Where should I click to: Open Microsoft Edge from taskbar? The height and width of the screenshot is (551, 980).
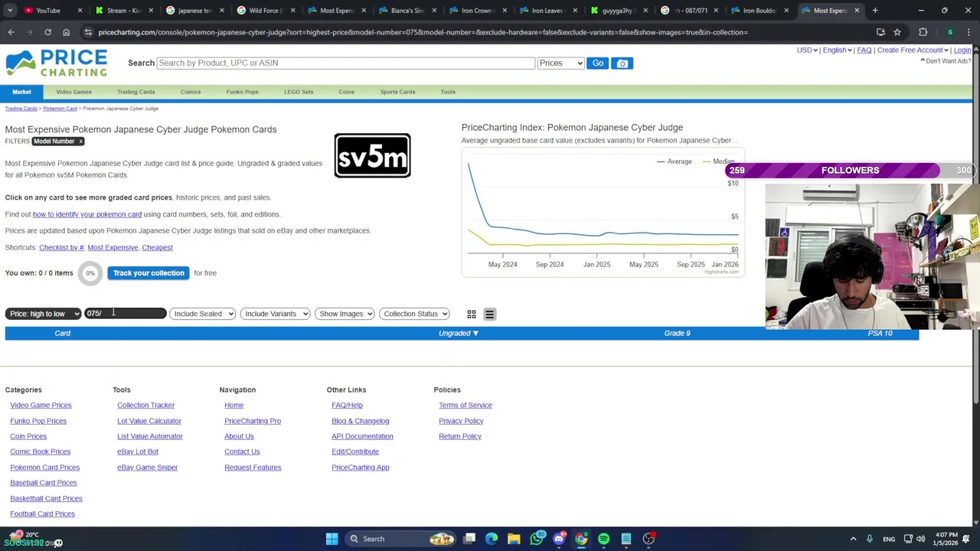pos(492,539)
